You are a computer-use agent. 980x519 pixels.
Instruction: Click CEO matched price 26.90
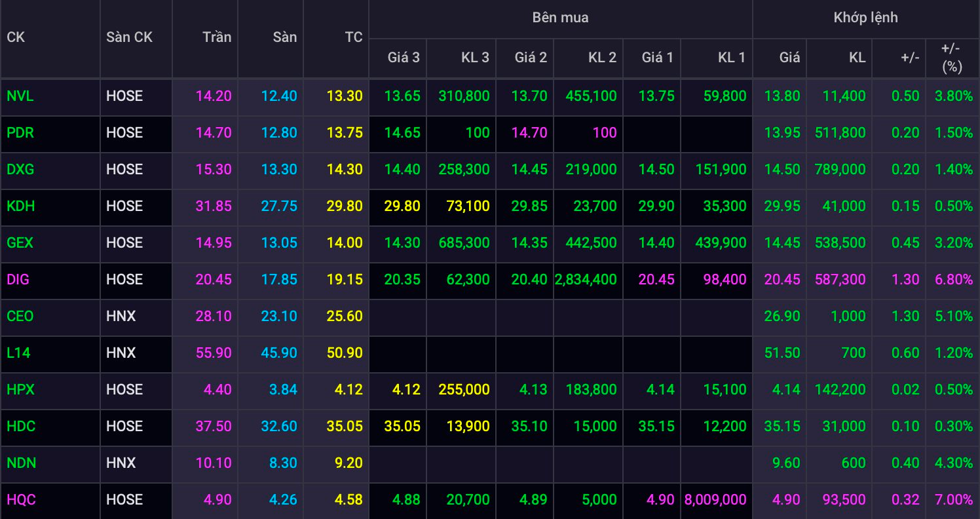click(x=782, y=317)
